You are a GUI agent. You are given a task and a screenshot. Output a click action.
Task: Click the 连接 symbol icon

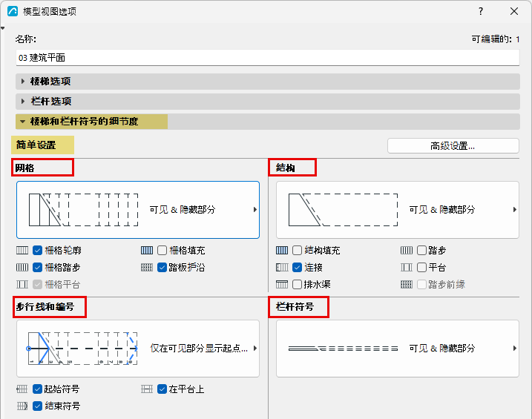tap(282, 268)
